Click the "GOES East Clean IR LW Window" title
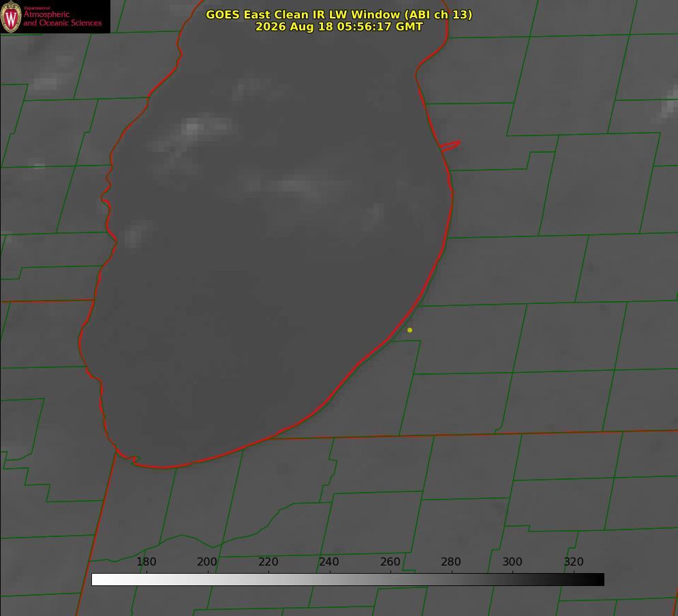The width and height of the screenshot is (678, 616). click(339, 14)
